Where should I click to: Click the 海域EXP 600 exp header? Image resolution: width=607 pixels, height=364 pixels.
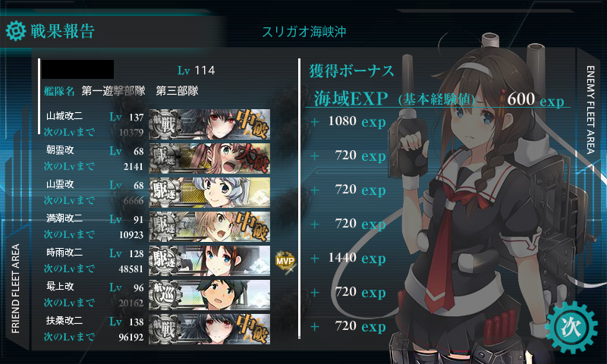tap(439, 99)
